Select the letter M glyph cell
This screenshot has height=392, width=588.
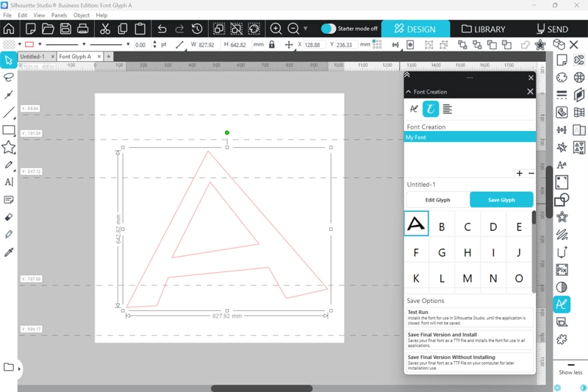pos(467,279)
